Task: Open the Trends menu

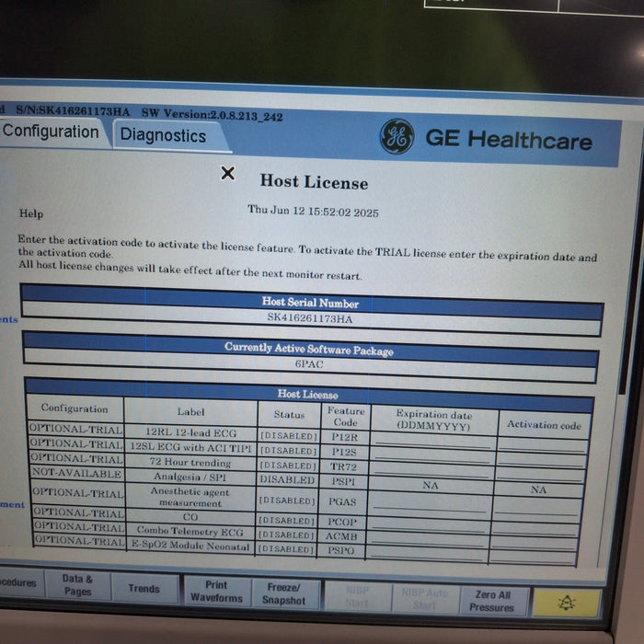Action: (x=144, y=589)
